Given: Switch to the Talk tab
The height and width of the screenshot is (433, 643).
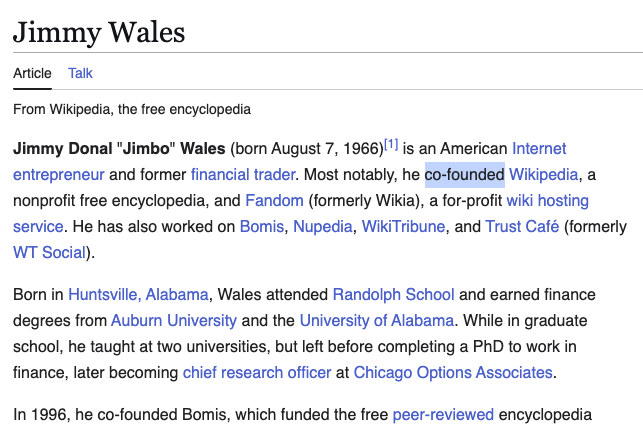Looking at the screenshot, I should tap(80, 73).
